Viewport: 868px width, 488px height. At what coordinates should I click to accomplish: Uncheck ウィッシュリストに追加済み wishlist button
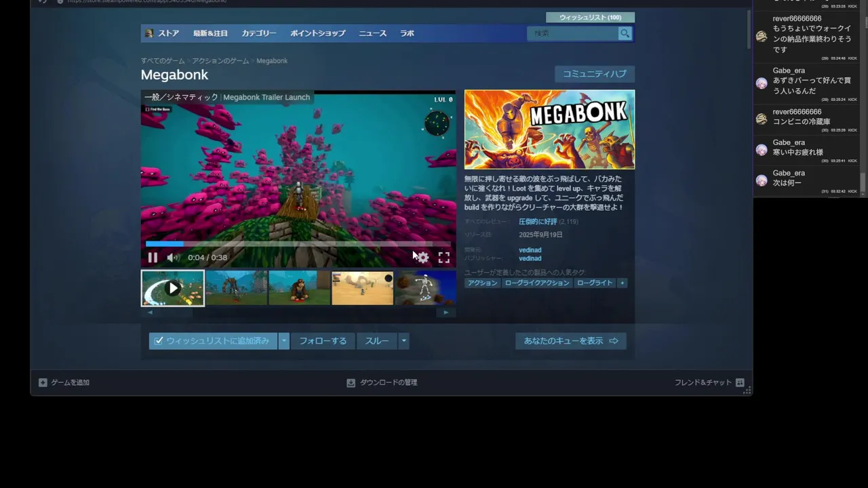coord(213,341)
